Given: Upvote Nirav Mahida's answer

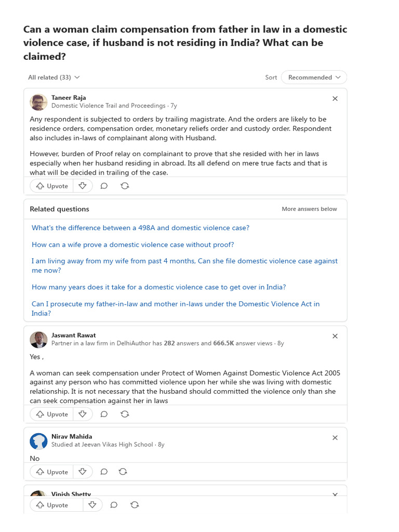Looking at the screenshot, I should point(52,472).
